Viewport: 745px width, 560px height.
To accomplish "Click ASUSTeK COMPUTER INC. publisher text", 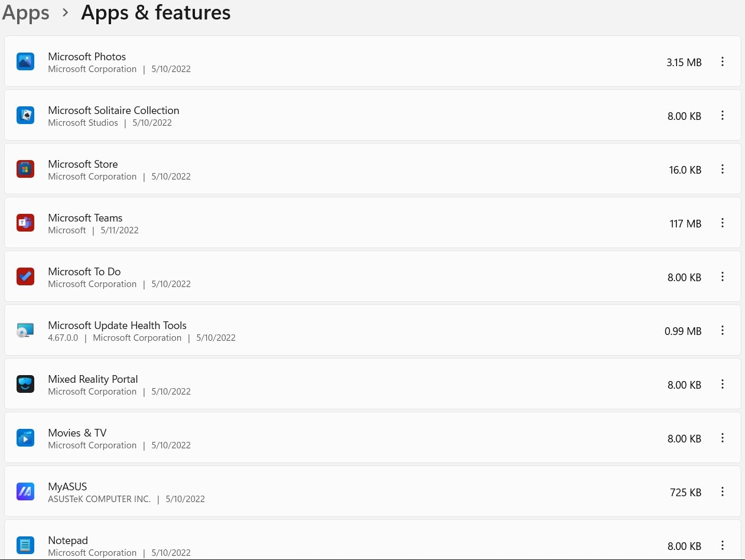I will (99, 499).
